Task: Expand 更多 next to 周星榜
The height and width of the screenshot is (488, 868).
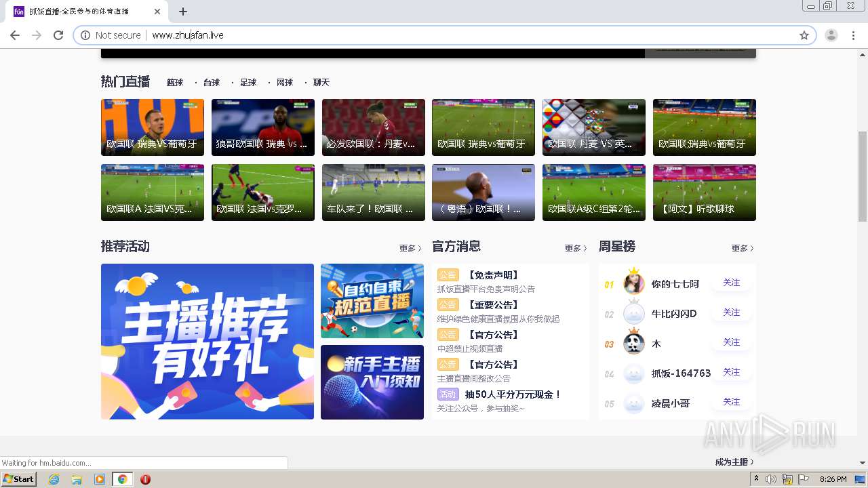Action: (x=743, y=249)
